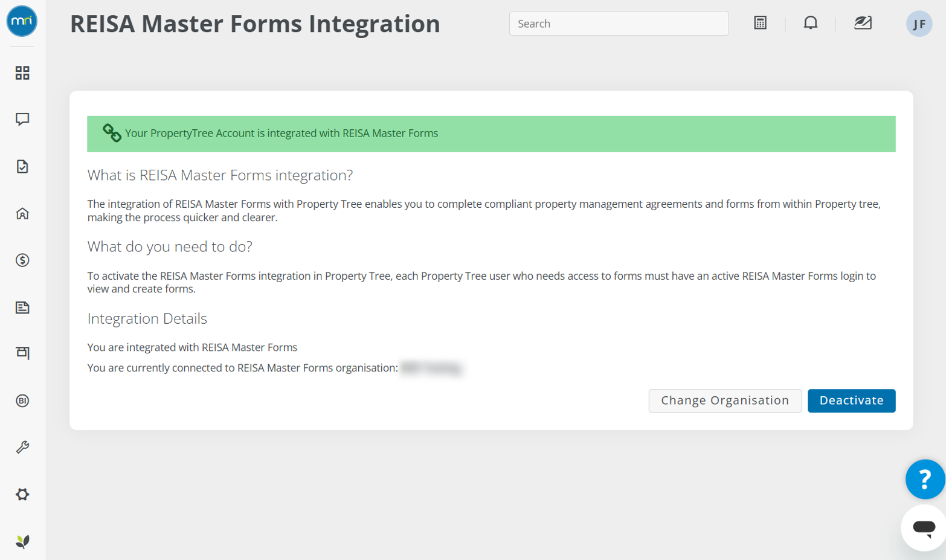Open the BI analytics icon
The height and width of the screenshot is (560, 946).
[x=22, y=401]
